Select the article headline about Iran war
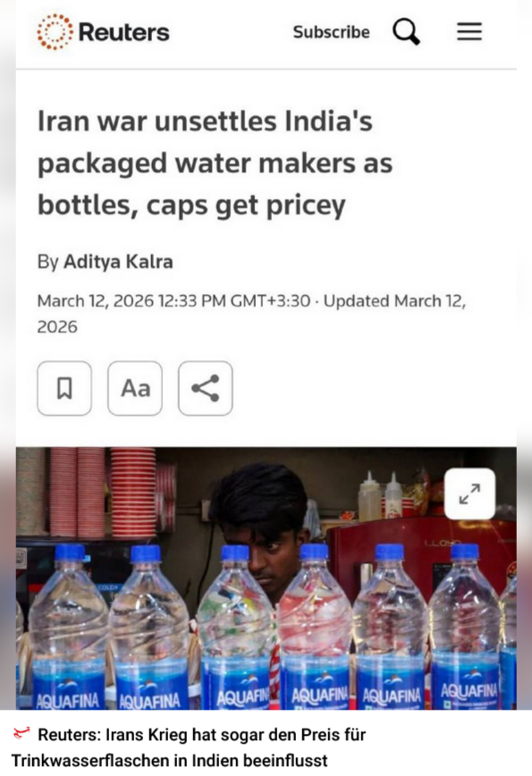The width and height of the screenshot is (532, 776). [215, 164]
